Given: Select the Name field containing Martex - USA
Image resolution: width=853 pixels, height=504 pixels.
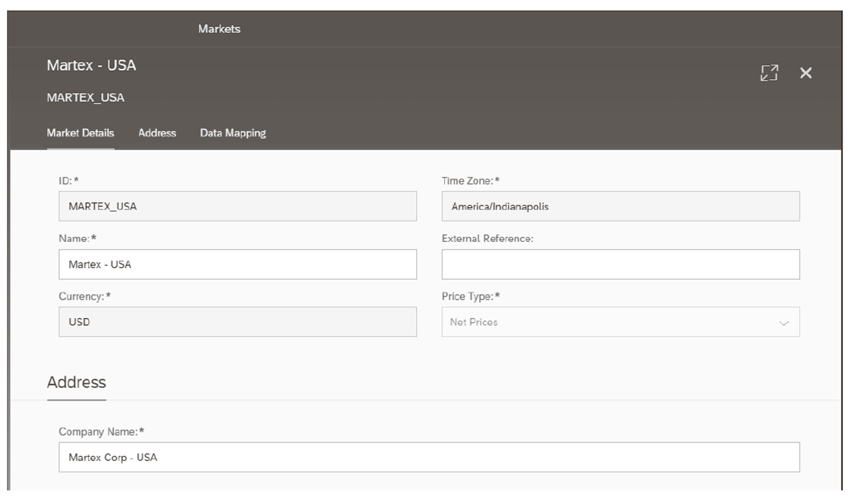Looking at the screenshot, I should [x=237, y=264].
